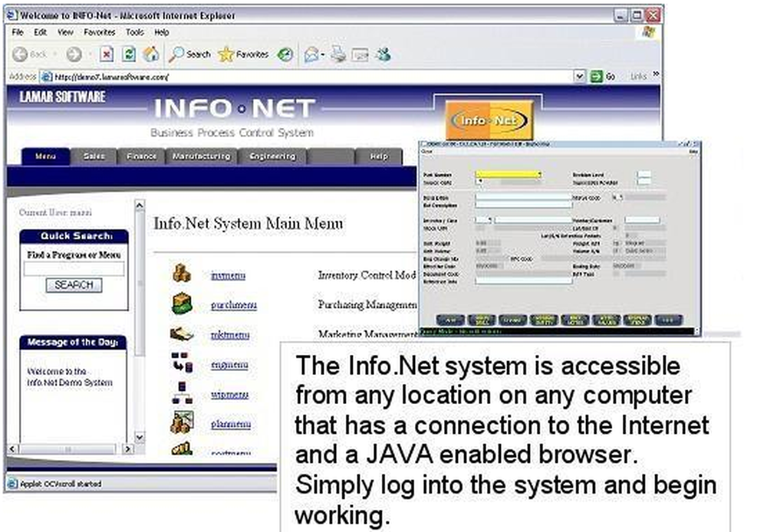Open Search with the magnifier toolbar icon
Screen dimensions: 767x532
click(x=178, y=54)
